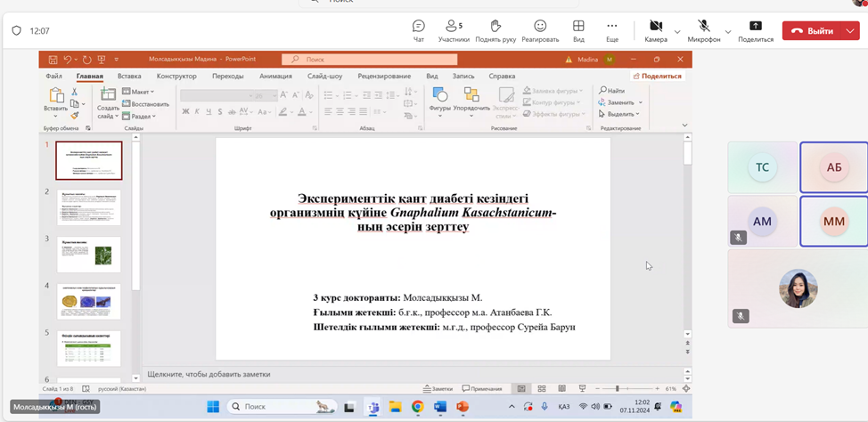Click the Windows Start button
The height and width of the screenshot is (422, 868).
click(x=213, y=407)
